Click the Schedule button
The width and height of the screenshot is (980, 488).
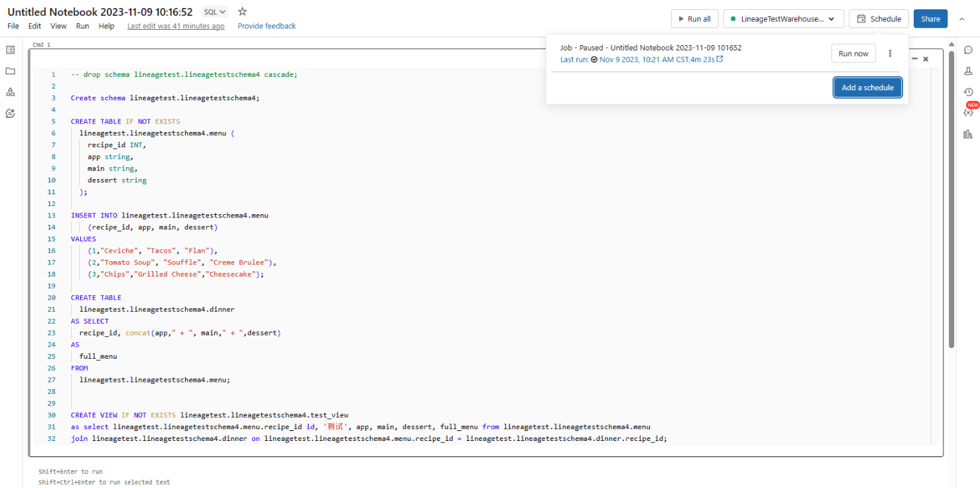879,19
